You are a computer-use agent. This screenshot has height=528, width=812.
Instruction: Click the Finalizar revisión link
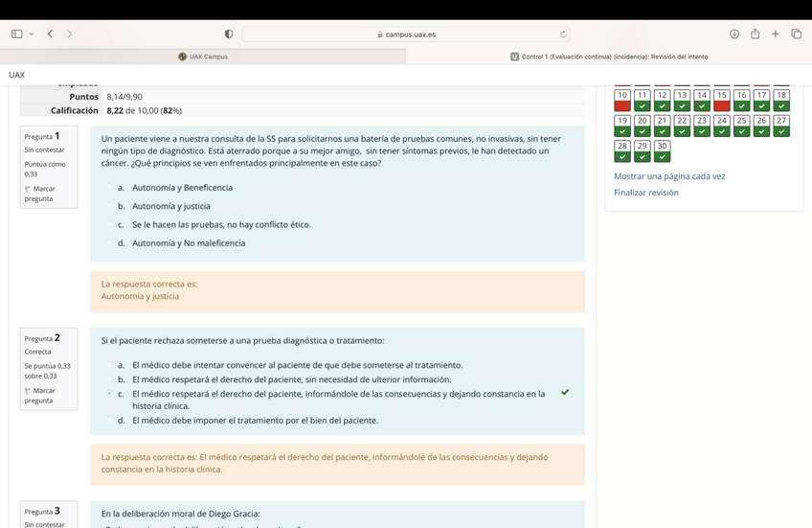646,193
